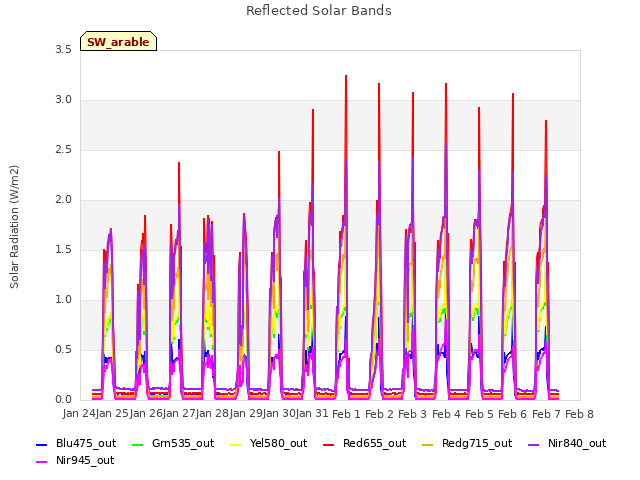Click the green Grn535_out legend swatch
The height and width of the screenshot is (480, 640).
pyautogui.click(x=138, y=444)
